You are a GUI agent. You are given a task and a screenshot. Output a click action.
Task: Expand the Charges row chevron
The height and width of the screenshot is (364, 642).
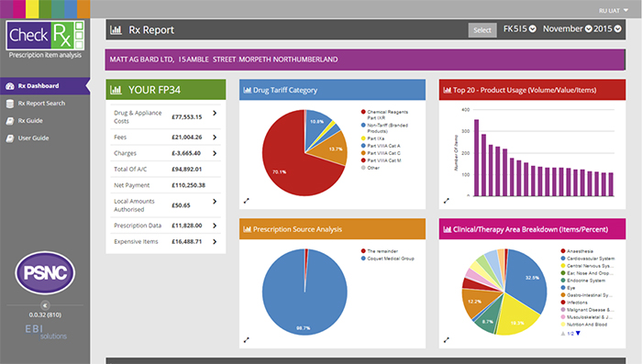pos(215,153)
